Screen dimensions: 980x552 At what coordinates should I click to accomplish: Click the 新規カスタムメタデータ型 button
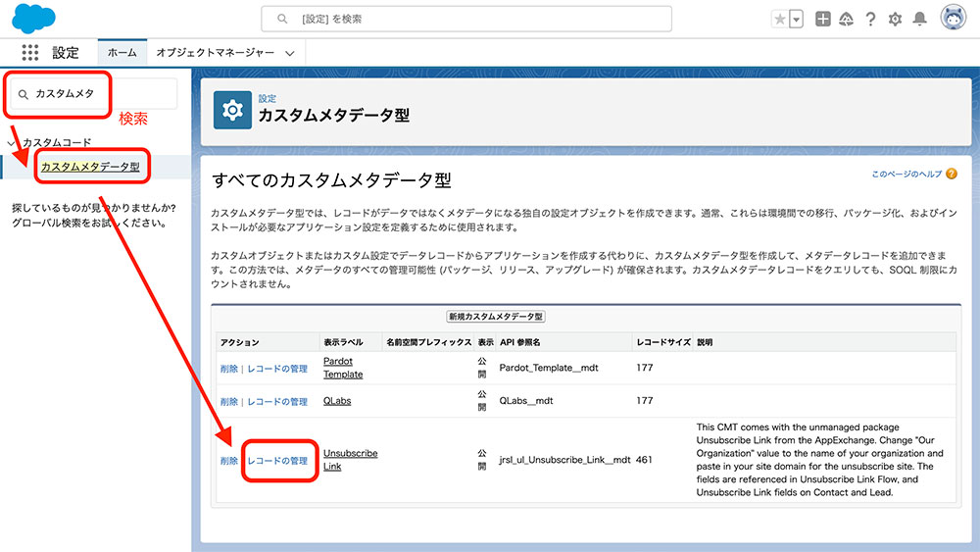coord(496,317)
